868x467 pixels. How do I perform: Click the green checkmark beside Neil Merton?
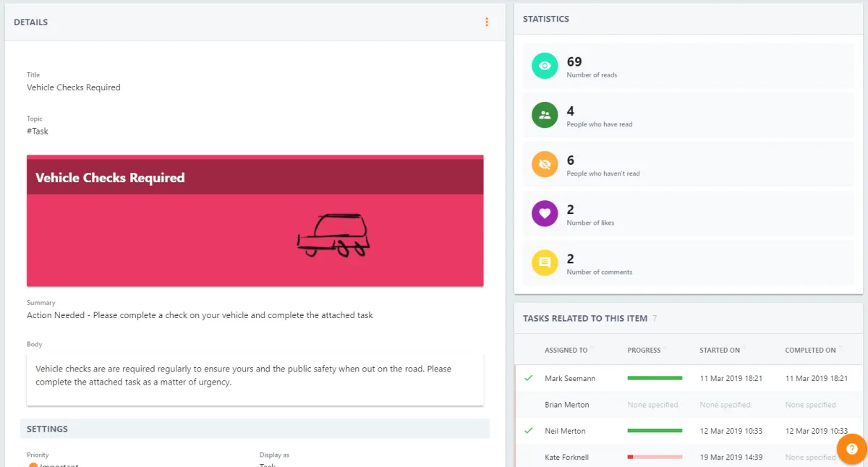(x=528, y=431)
